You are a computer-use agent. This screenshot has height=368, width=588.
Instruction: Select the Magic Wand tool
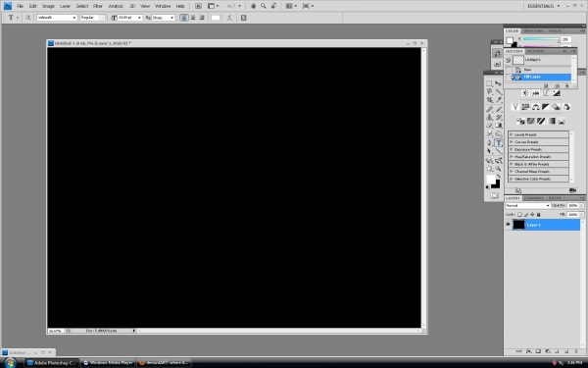tap(499, 91)
